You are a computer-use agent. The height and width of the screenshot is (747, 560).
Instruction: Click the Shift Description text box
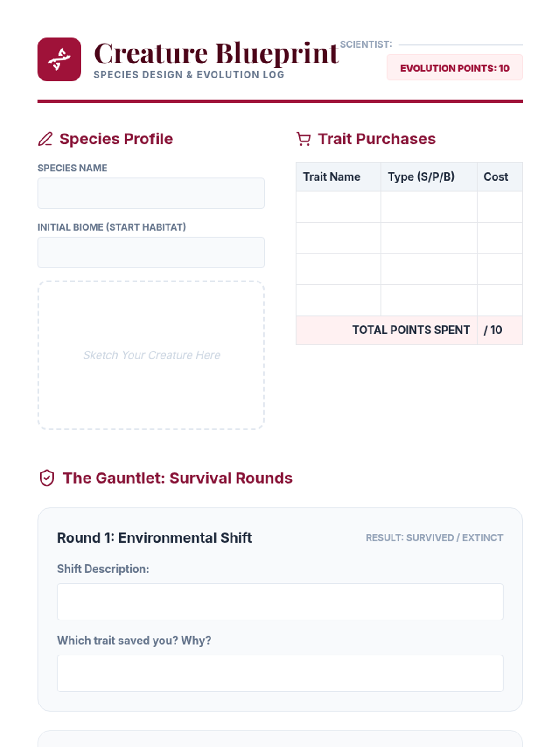(x=280, y=602)
